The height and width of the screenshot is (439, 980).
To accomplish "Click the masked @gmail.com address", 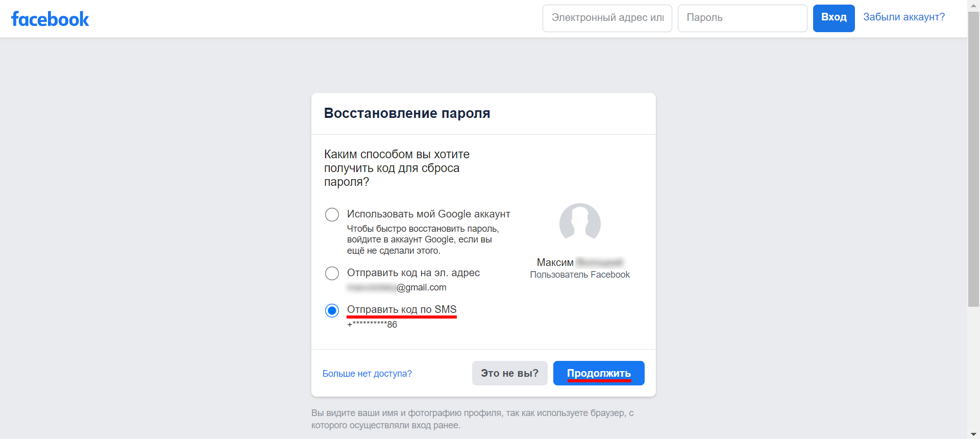I will coord(397,287).
